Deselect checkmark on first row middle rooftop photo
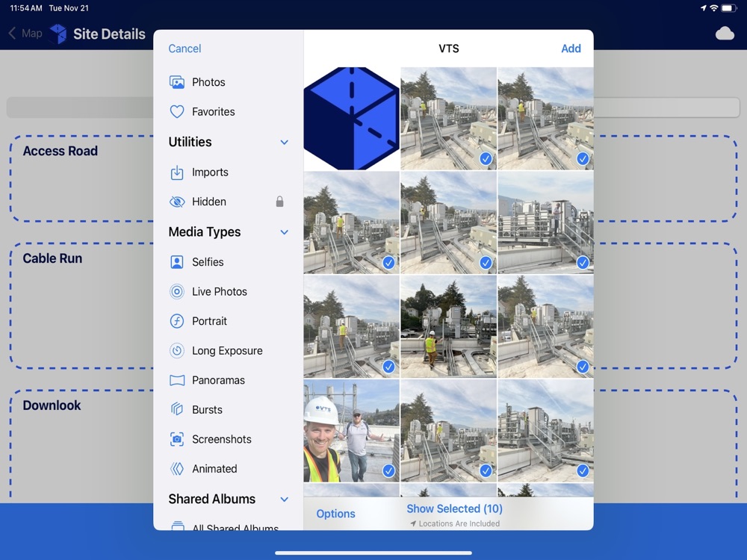The width and height of the screenshot is (747, 560). [486, 158]
